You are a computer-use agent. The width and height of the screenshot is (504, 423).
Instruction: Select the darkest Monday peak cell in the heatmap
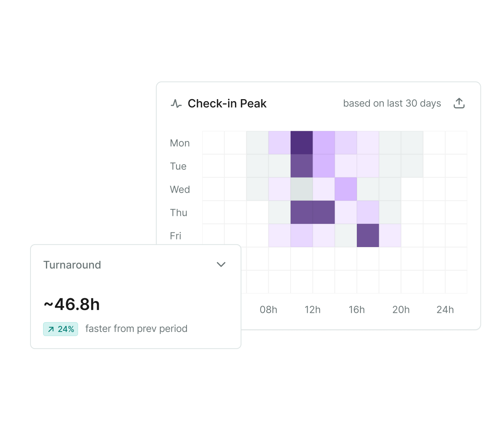coord(302,143)
